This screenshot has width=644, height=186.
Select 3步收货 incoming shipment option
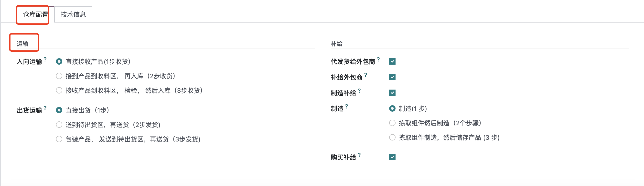(x=59, y=90)
